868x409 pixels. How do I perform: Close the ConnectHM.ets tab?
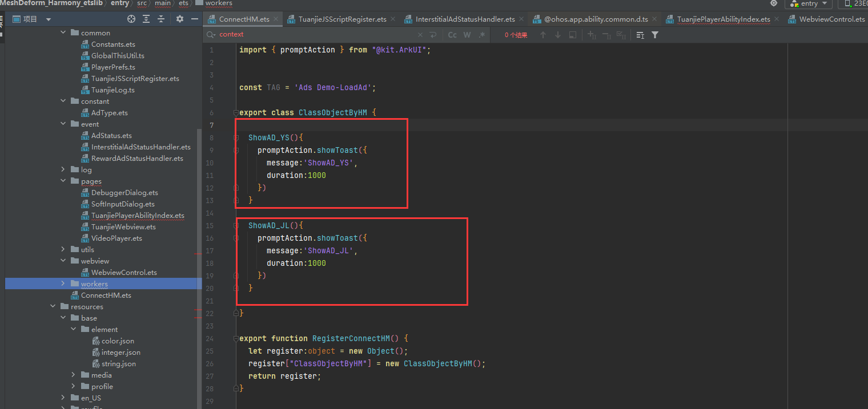pyautogui.click(x=276, y=19)
